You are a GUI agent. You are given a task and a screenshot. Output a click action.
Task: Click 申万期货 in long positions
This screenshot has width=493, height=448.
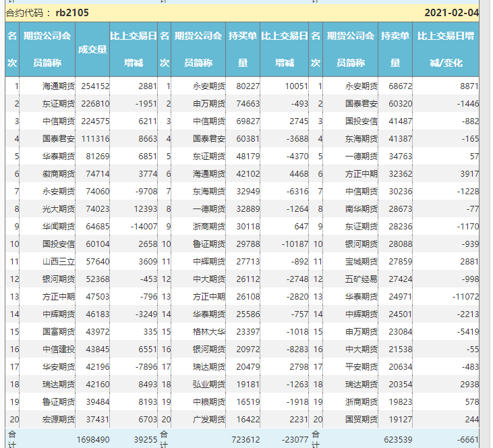click(209, 104)
